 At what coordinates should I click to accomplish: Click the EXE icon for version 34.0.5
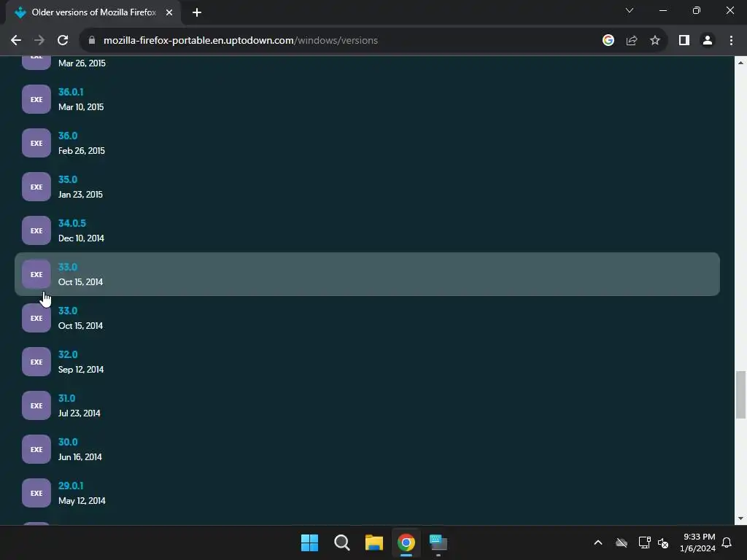pos(36,230)
